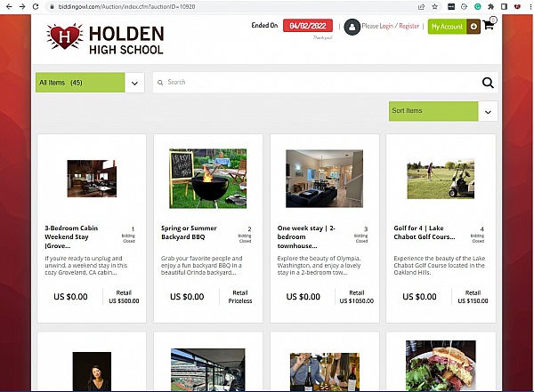
Task: Open the Spring or Summer Backyard BBQ thumbnail
Action: [x=207, y=179]
